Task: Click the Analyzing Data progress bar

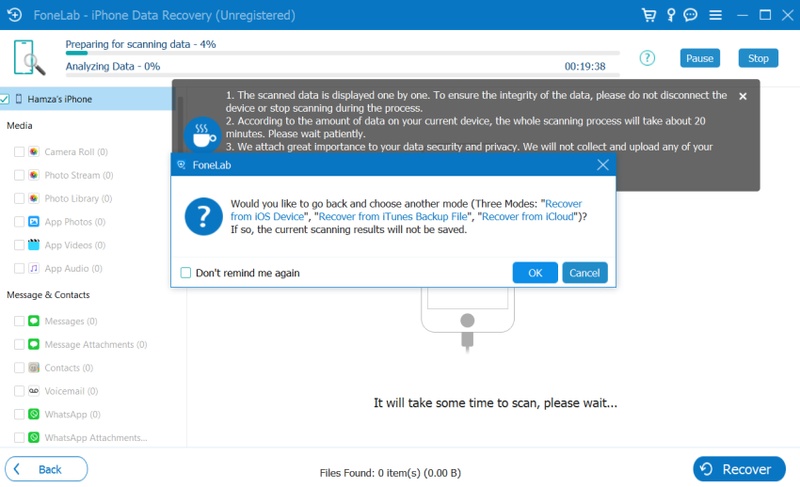Action: tap(342, 75)
